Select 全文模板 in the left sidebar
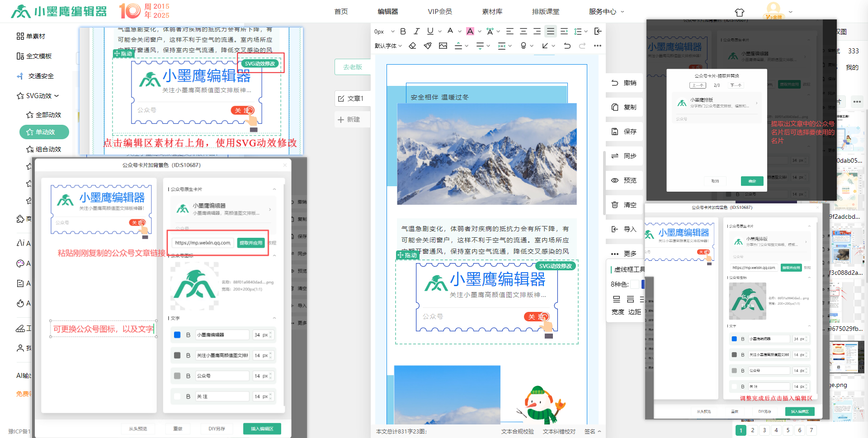868x438 pixels. pyautogui.click(x=34, y=56)
